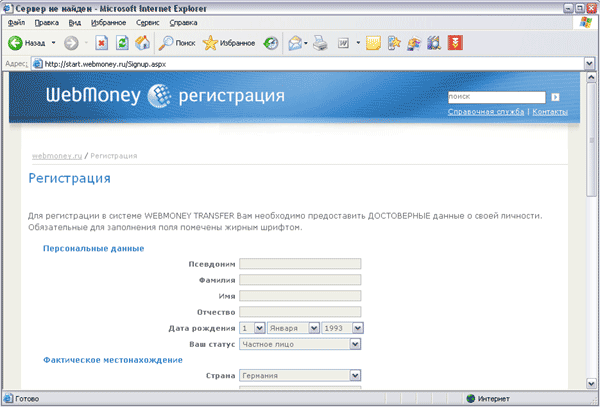Viewport: 600px width, 407px height.
Task: Open the Справка menu
Action: tap(183, 23)
